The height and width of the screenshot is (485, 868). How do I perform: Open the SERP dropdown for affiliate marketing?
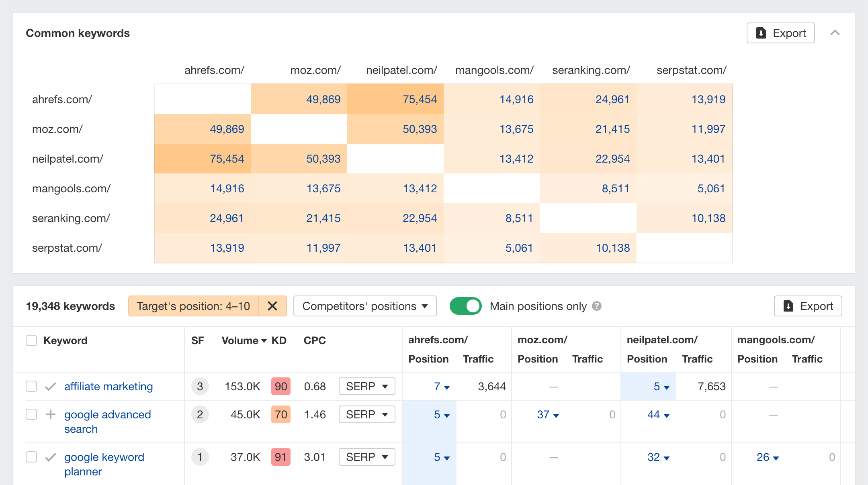click(366, 386)
